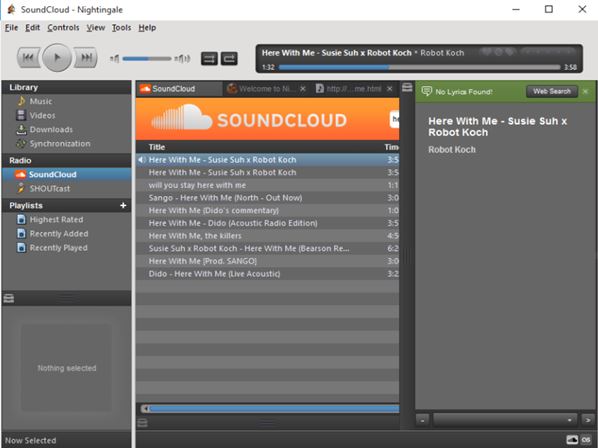Click the previous track button
Image resolution: width=598 pixels, height=448 pixels.
pyautogui.click(x=28, y=58)
